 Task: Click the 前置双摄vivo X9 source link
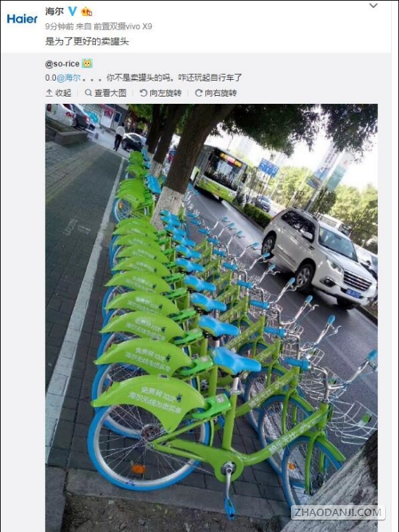click(x=123, y=26)
